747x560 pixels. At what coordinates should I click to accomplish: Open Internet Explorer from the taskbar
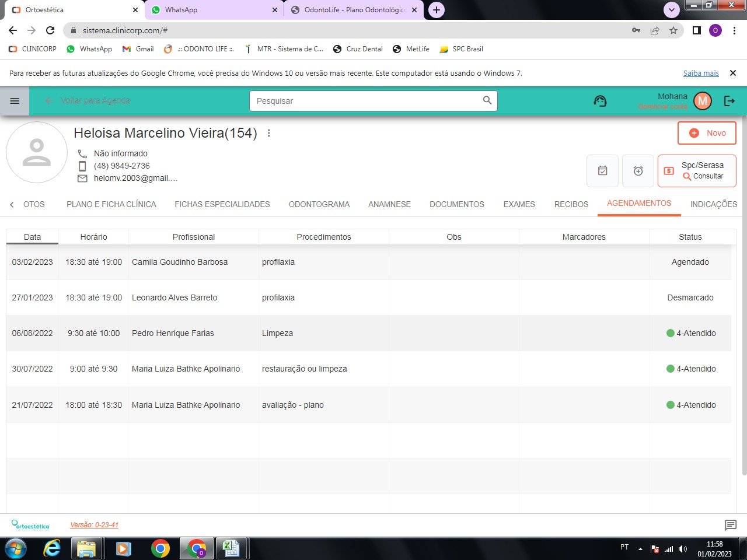[52, 548]
